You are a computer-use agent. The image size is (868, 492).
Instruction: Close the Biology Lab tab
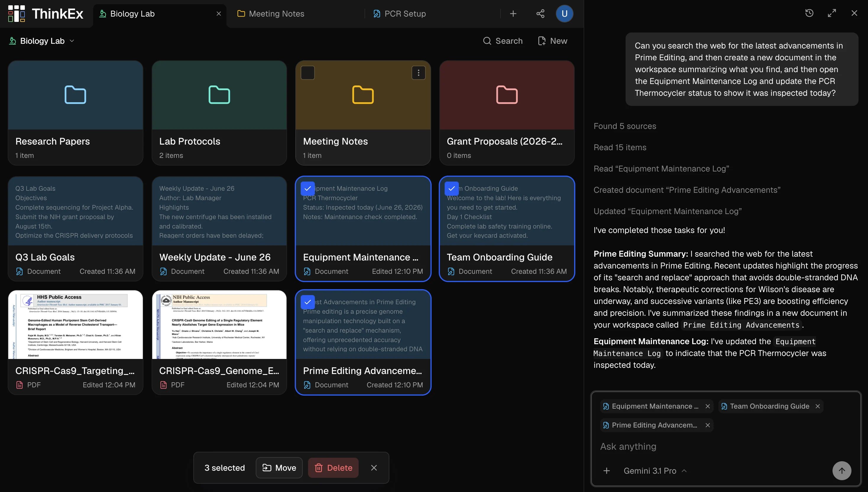coord(218,14)
